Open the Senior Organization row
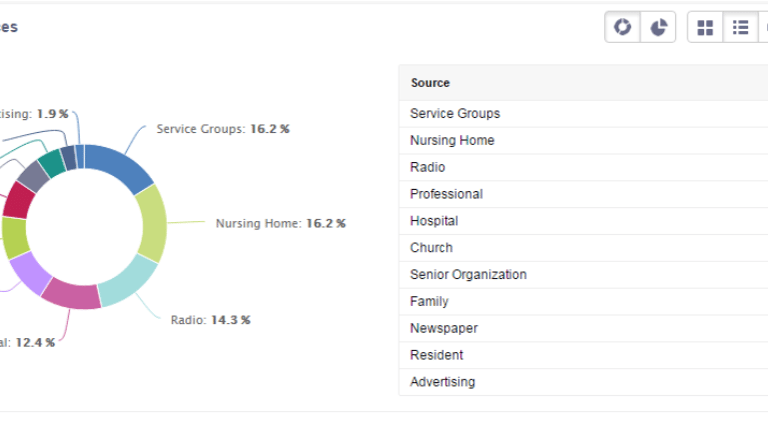The height and width of the screenshot is (422, 768). coord(583,275)
